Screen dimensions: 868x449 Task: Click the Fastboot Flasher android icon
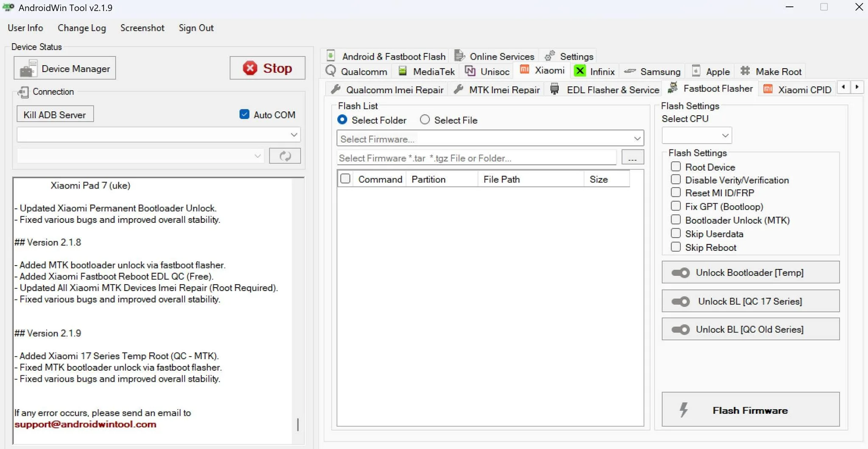673,88
